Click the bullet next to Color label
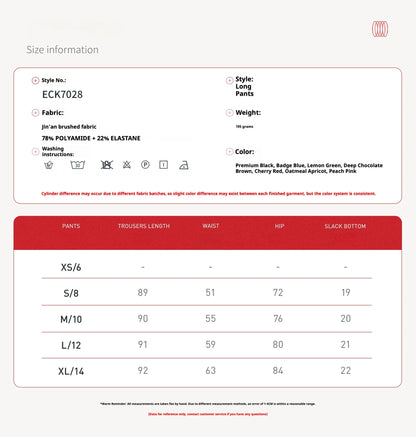This screenshot has width=416, height=437. (x=229, y=152)
